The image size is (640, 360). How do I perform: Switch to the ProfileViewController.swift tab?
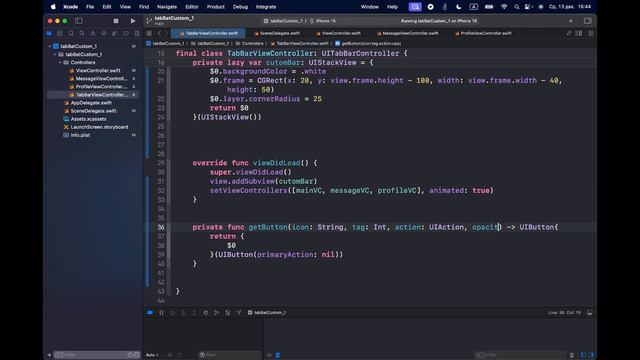tap(483, 33)
